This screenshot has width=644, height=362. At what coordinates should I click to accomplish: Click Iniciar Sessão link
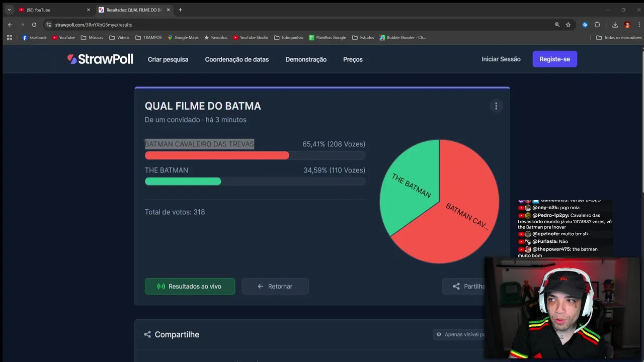(501, 59)
